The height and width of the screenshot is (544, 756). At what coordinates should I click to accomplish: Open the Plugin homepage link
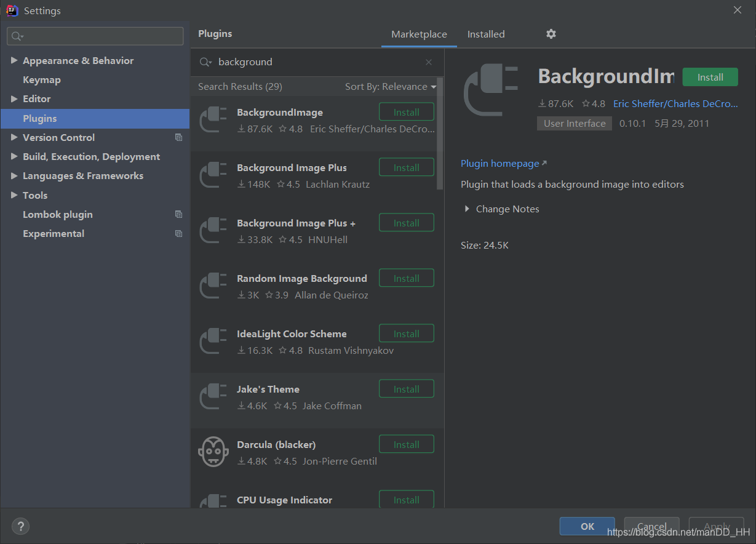[x=500, y=163]
